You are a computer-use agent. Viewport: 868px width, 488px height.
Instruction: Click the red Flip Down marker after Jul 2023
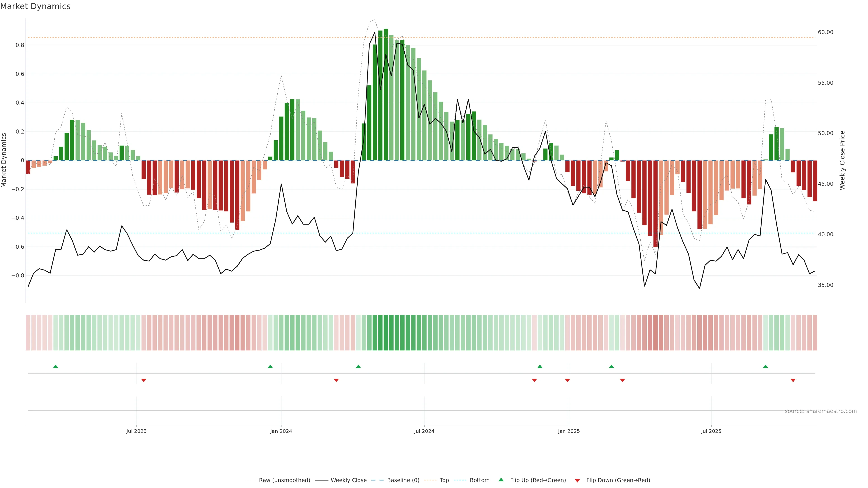(x=144, y=380)
